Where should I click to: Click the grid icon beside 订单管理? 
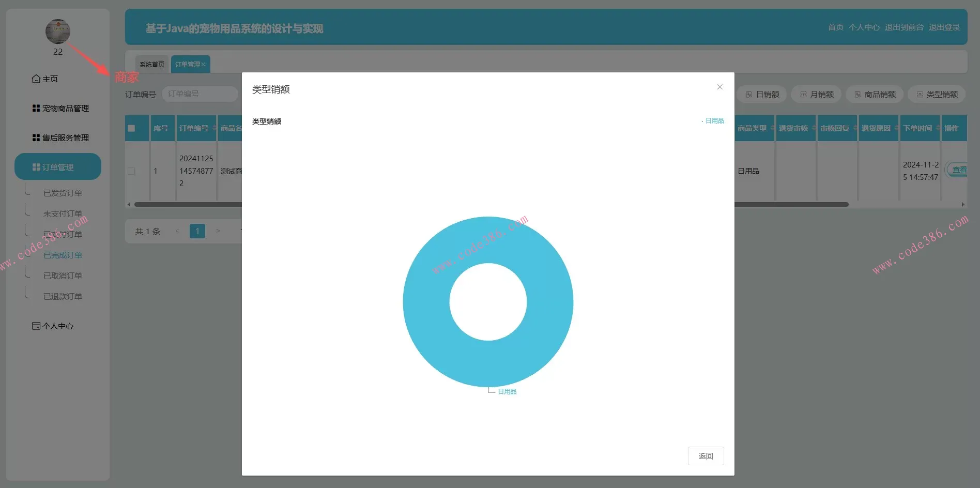[x=36, y=167]
